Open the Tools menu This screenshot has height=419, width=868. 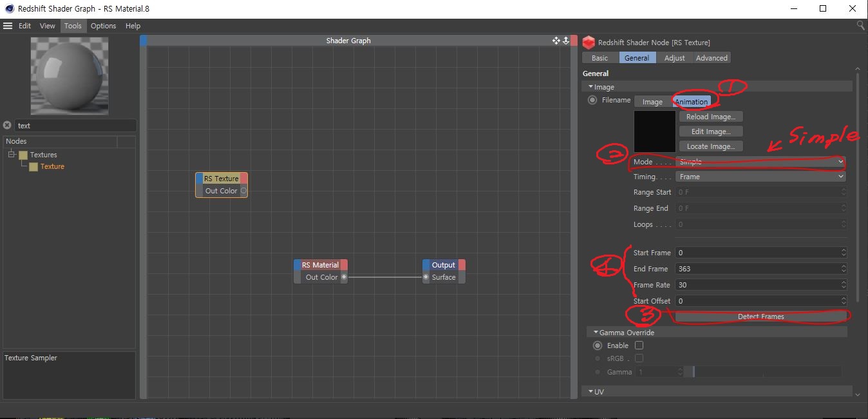tap(73, 26)
